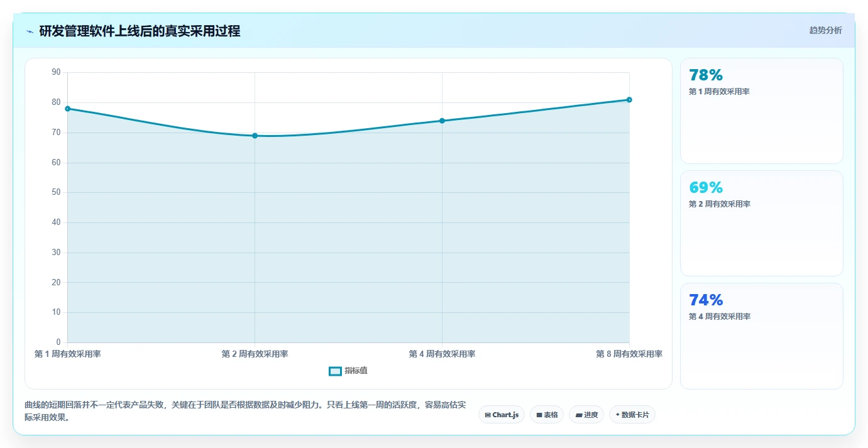The width and height of the screenshot is (868, 448).
Task: Open the 78% 第 1 周有效采用率 card
Action: 761,111
